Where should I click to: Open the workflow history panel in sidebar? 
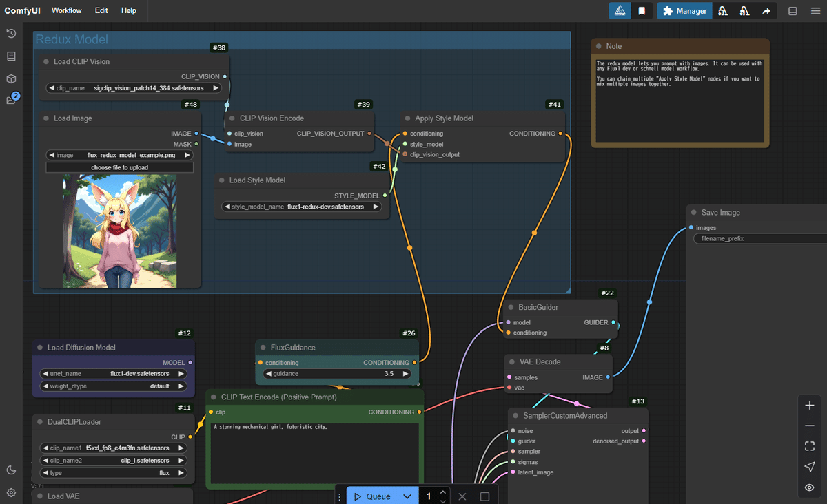10,33
